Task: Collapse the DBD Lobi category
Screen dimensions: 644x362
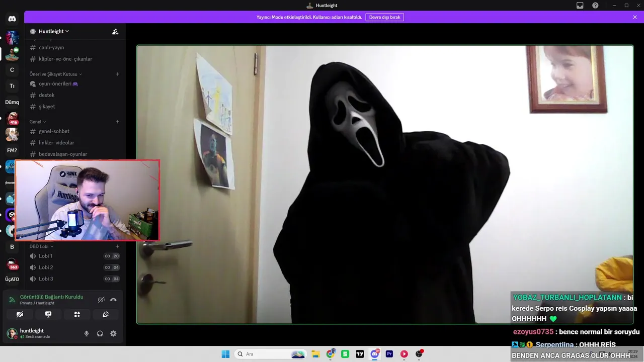Action: pyautogui.click(x=41, y=246)
